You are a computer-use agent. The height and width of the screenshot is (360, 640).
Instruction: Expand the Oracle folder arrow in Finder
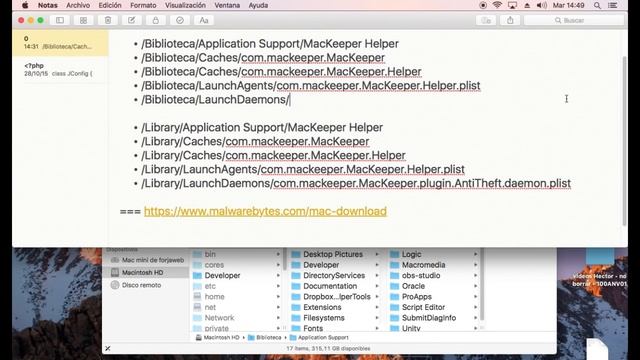pyautogui.click(x=476, y=286)
